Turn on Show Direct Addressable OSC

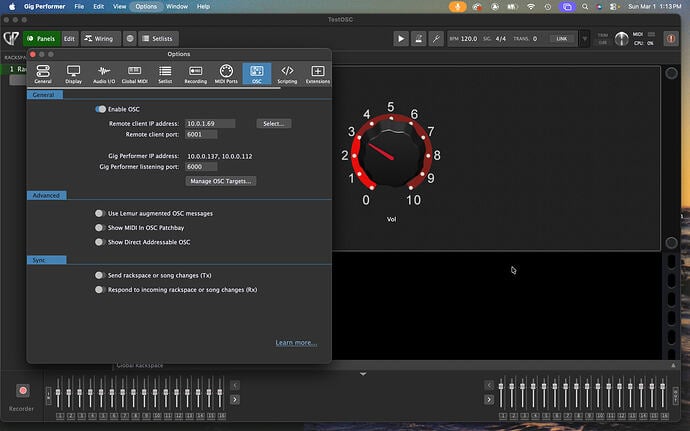pyautogui.click(x=99, y=242)
